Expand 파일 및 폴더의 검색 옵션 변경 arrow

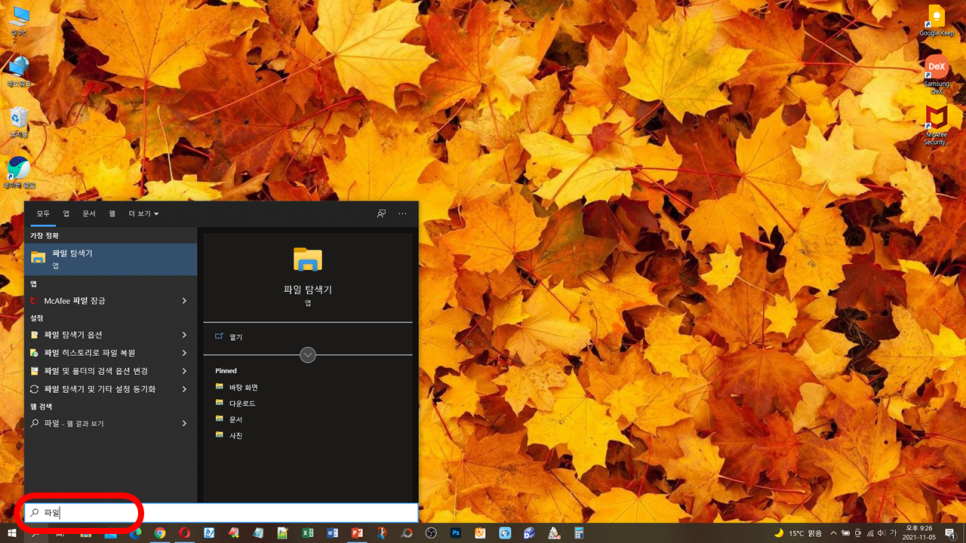(x=184, y=371)
